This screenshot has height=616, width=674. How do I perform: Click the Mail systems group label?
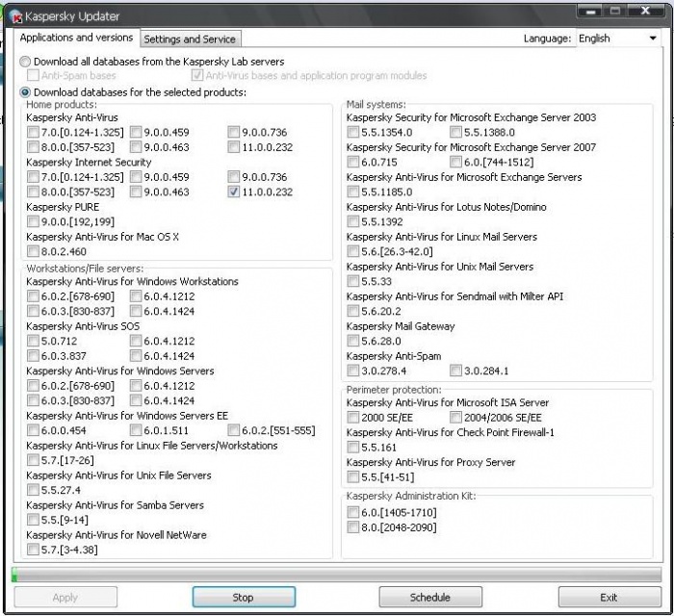coord(376,104)
